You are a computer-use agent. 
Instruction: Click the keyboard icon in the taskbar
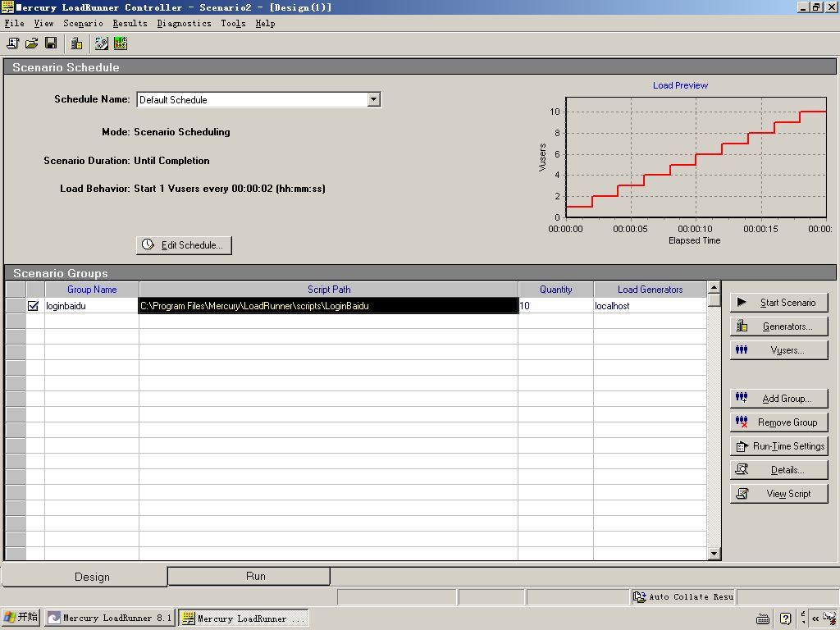(763, 619)
